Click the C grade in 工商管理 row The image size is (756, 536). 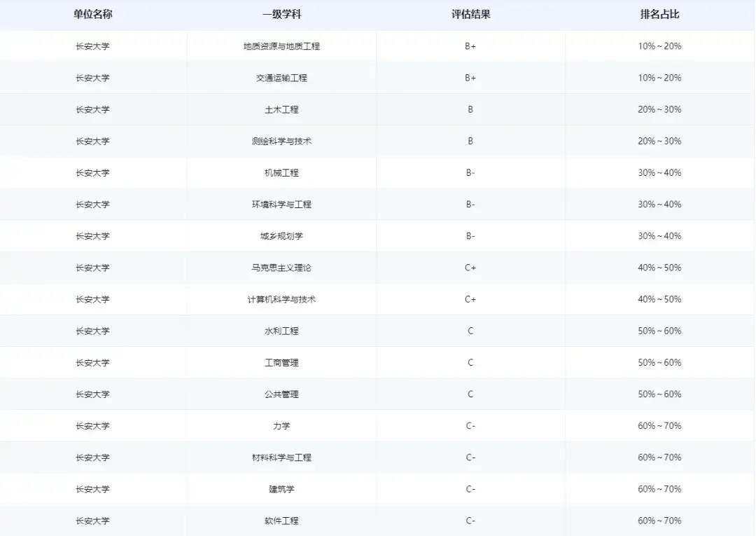[470, 363]
